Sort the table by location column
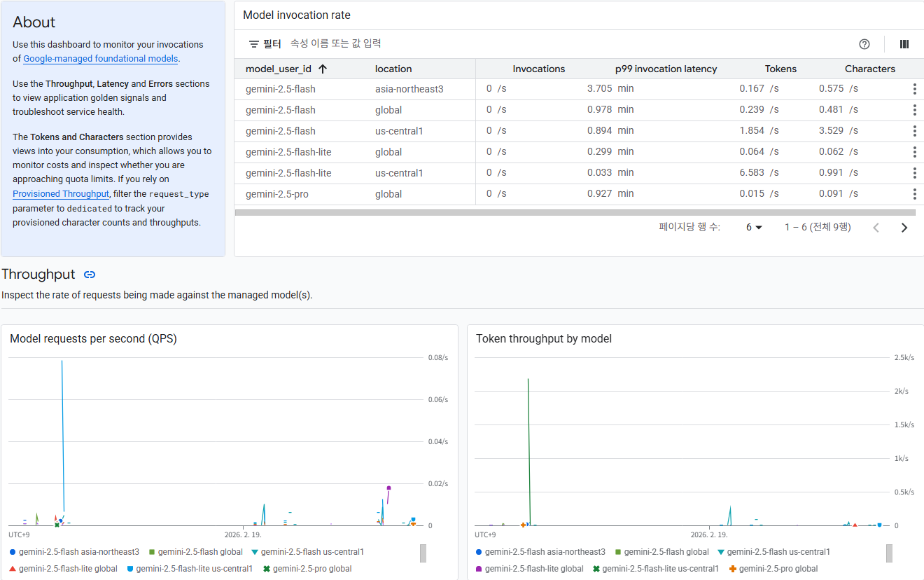The height and width of the screenshot is (580, 924). point(393,69)
